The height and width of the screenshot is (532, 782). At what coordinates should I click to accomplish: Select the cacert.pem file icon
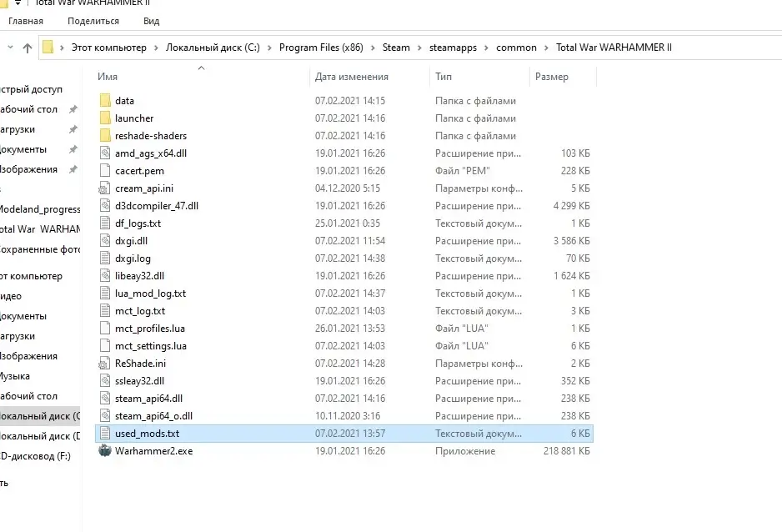click(104, 171)
